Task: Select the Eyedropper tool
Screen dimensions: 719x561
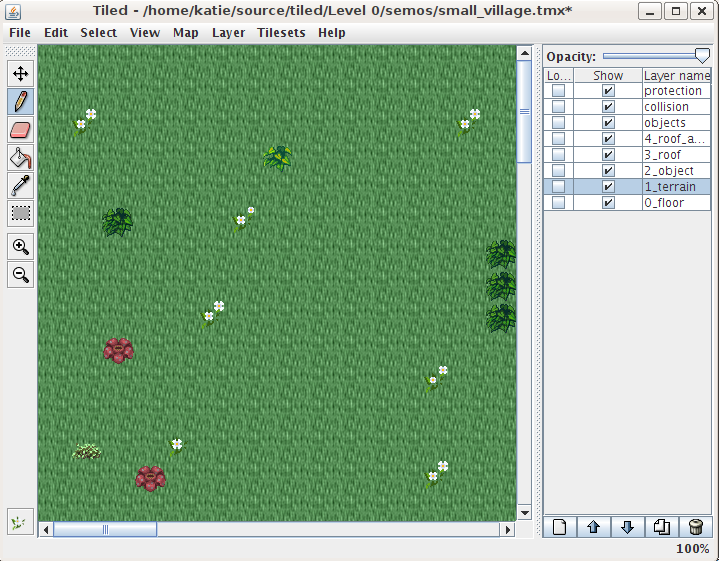Action: (20, 185)
